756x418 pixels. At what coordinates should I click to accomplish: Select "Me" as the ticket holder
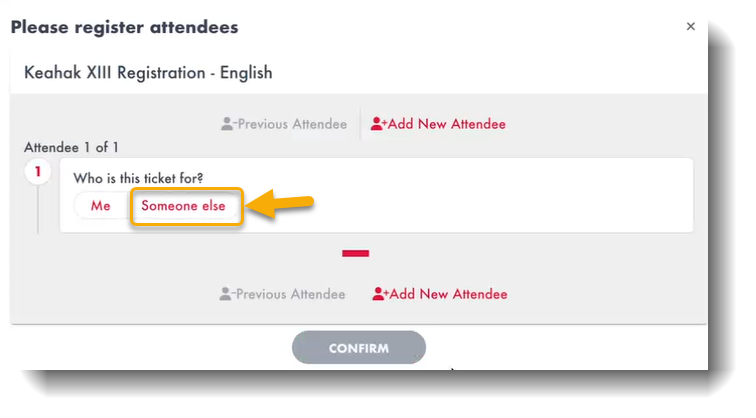point(101,206)
